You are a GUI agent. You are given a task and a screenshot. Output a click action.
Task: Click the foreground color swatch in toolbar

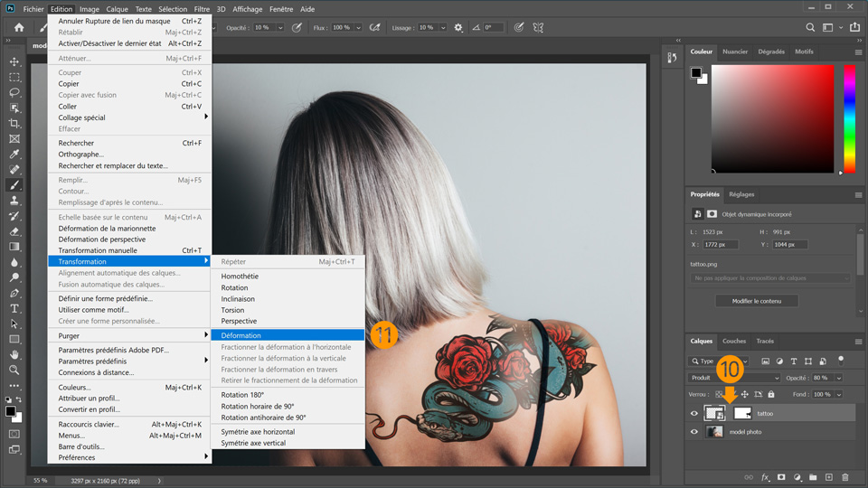(10, 411)
